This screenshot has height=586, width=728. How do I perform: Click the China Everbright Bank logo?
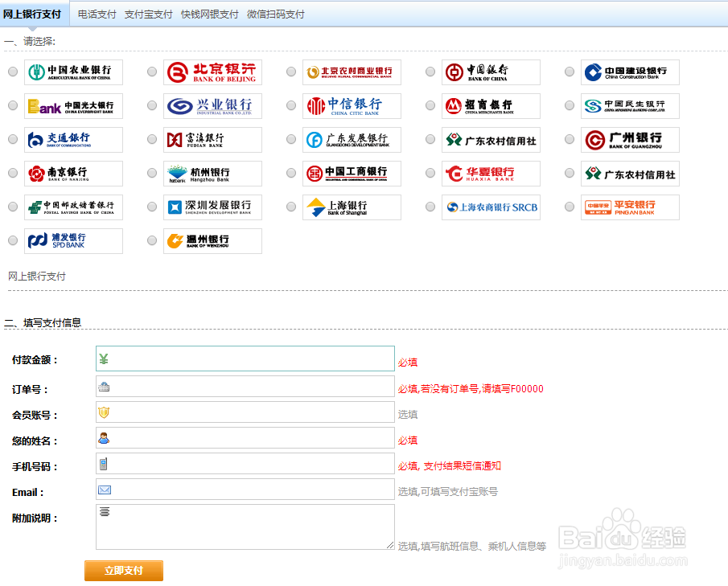tap(73, 106)
